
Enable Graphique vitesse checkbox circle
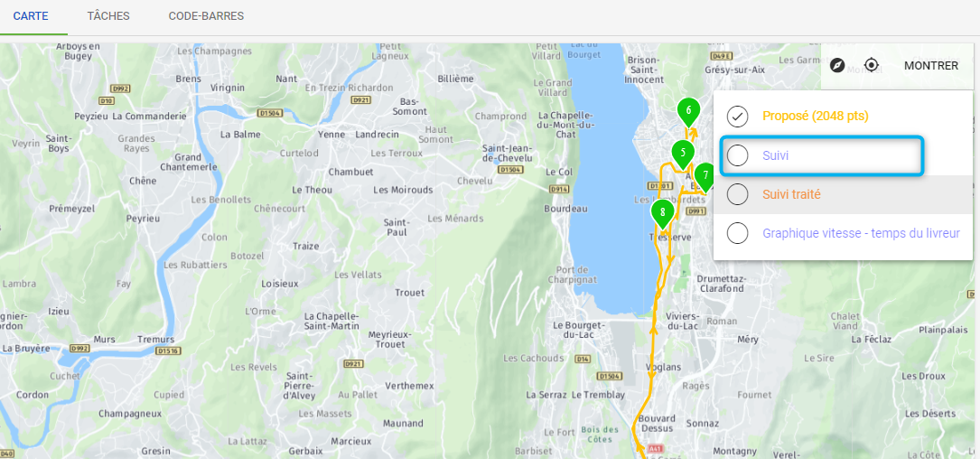point(738,234)
